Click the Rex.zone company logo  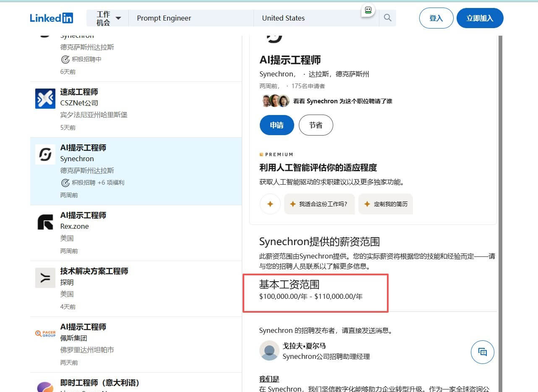click(x=45, y=222)
